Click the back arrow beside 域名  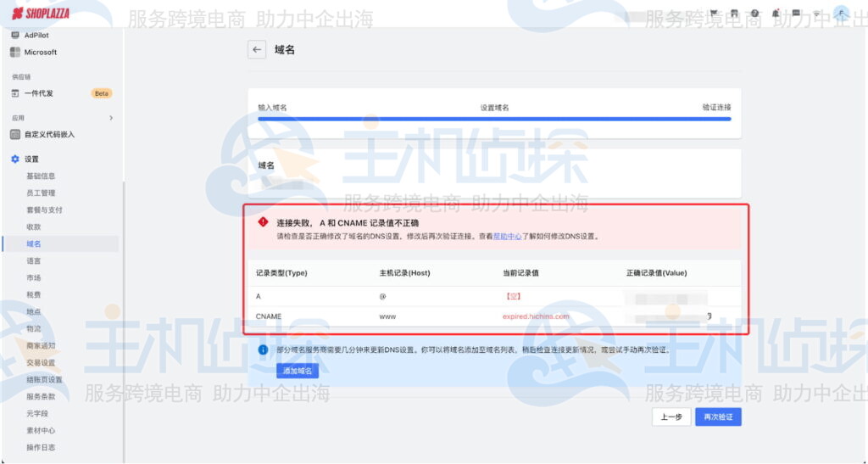[256, 50]
